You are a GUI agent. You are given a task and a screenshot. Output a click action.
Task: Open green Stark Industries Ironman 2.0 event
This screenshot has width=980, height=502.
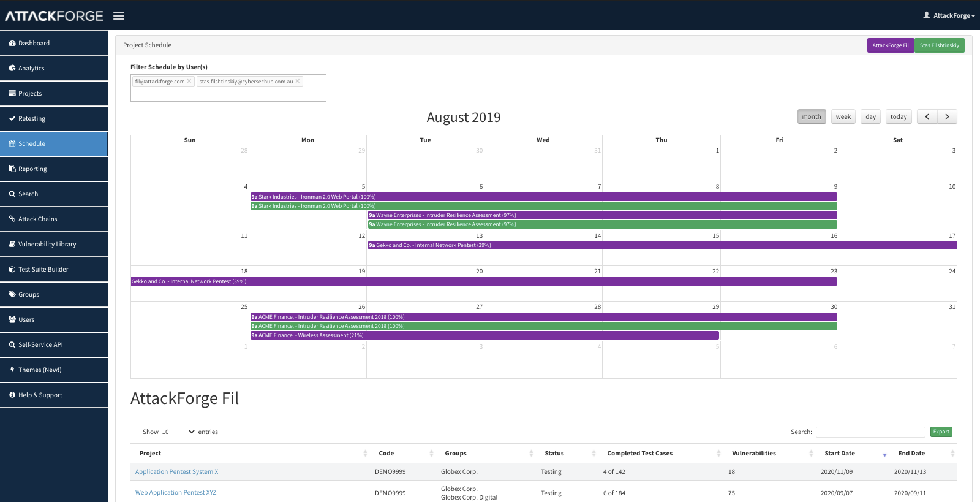(543, 206)
